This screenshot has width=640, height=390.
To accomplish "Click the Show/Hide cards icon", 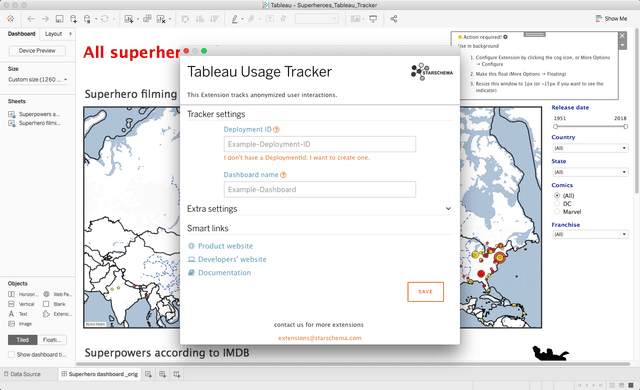I will (356, 19).
